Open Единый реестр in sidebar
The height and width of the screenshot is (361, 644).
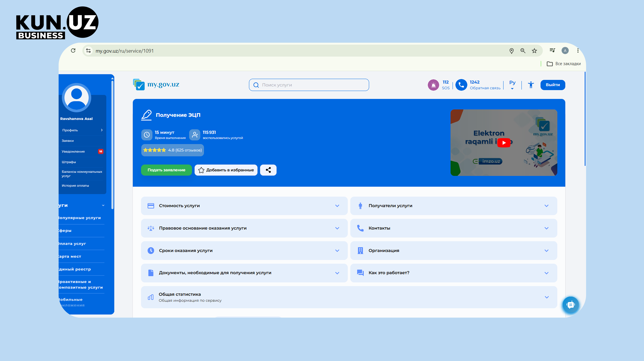75,269
